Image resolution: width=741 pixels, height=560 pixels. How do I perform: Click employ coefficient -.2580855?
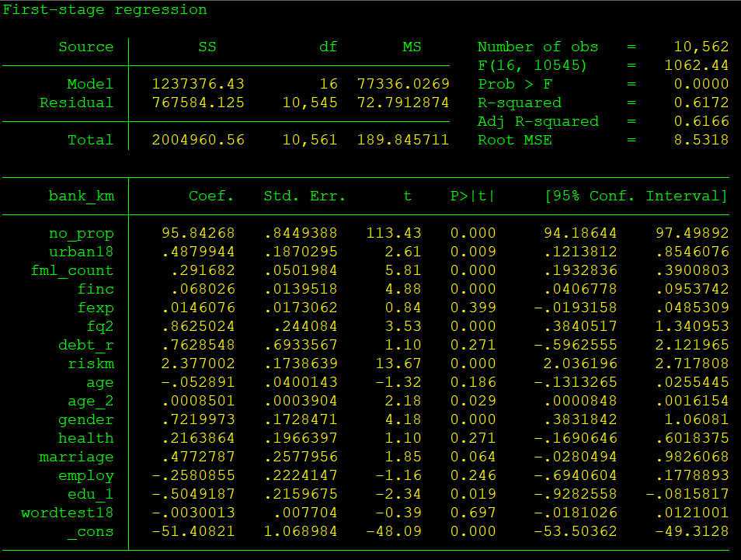[193, 475]
